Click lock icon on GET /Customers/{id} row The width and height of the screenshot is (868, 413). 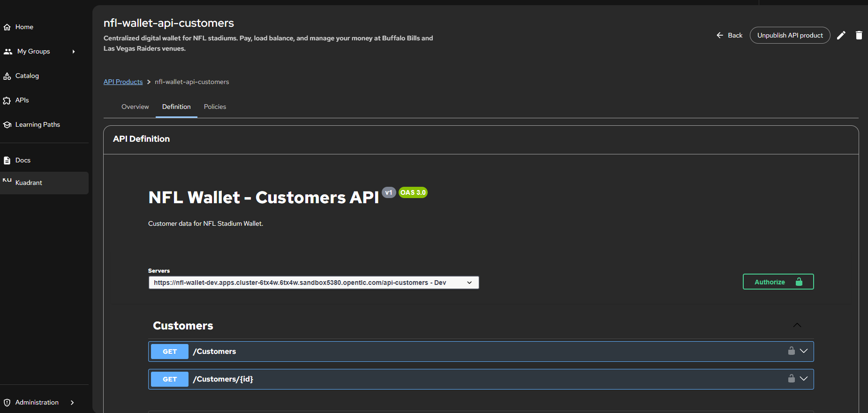(x=791, y=379)
